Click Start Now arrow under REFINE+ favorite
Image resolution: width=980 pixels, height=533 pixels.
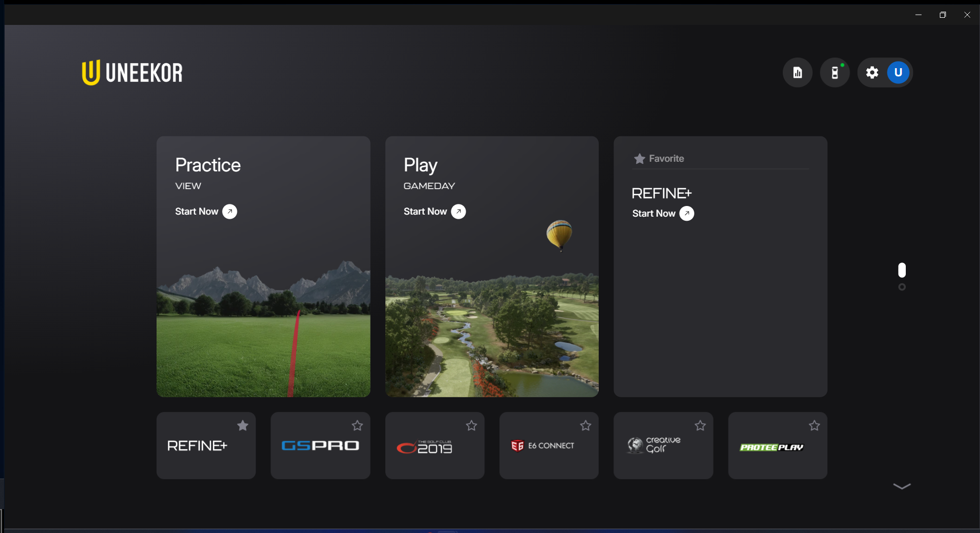coord(687,214)
